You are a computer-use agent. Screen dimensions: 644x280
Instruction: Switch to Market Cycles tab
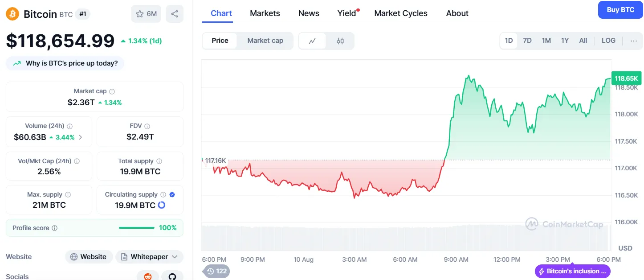pyautogui.click(x=401, y=13)
